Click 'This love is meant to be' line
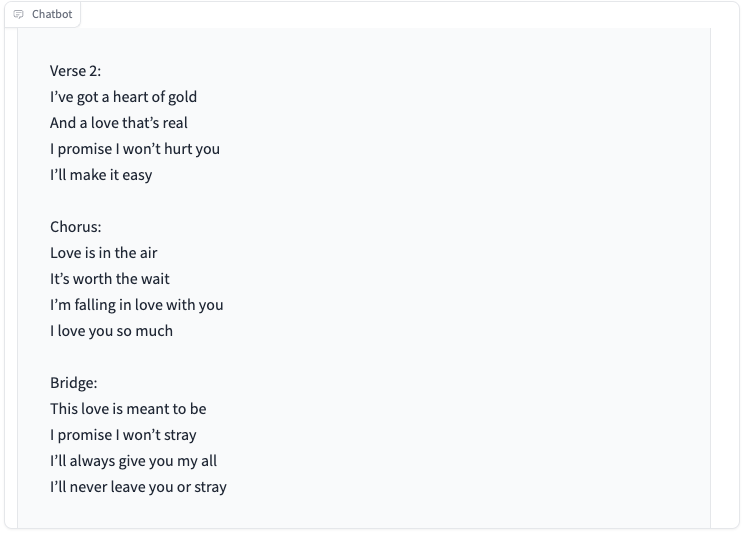The height and width of the screenshot is (541, 748). (128, 409)
